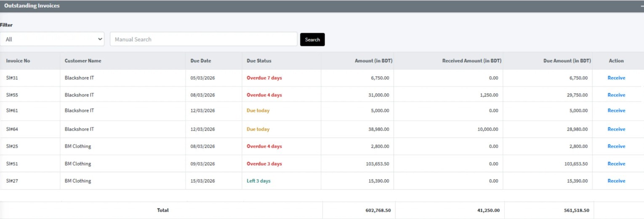
Task: Click Due today status for SI#61
Action: (x=258, y=111)
